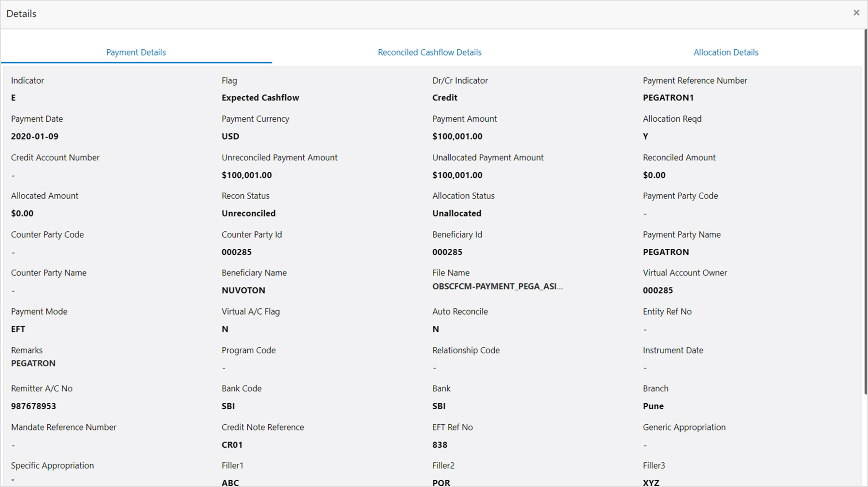Switch to the Payment Details tab

tap(136, 52)
